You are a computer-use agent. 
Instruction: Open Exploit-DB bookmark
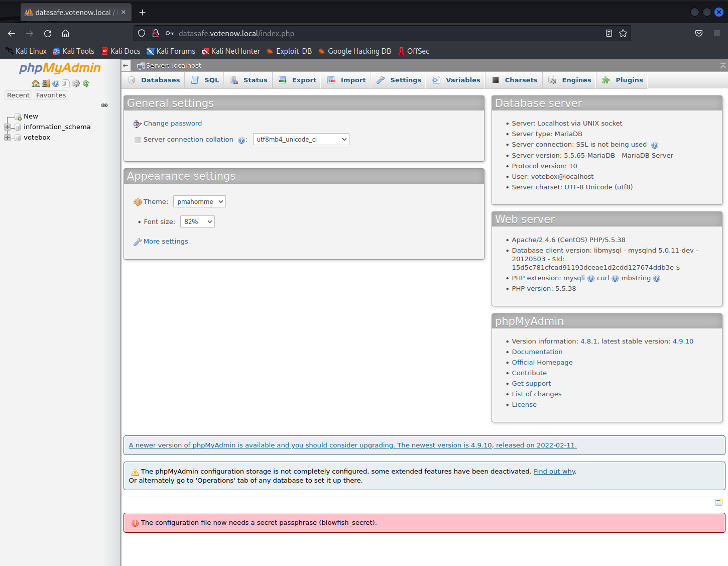(x=289, y=51)
